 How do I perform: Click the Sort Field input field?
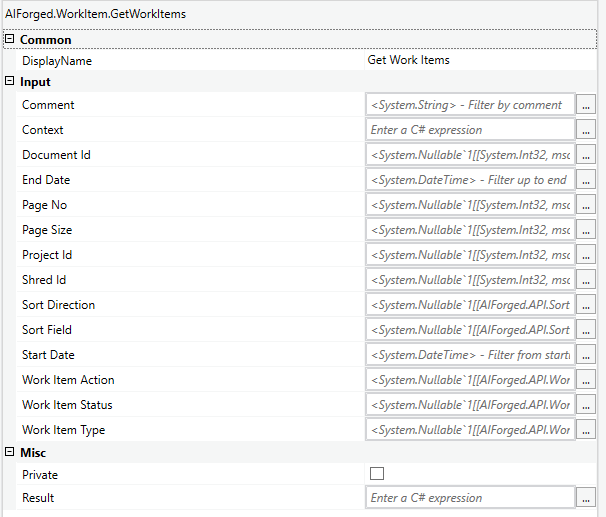470,330
